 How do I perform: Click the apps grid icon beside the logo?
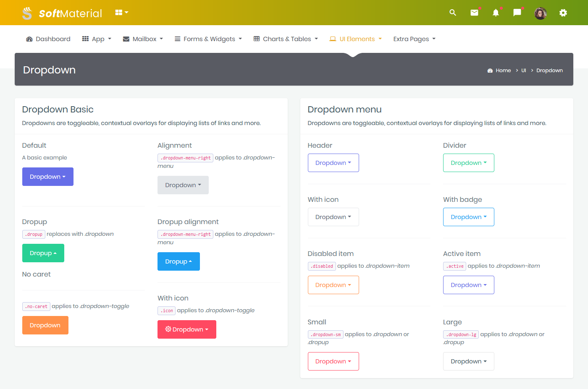119,12
